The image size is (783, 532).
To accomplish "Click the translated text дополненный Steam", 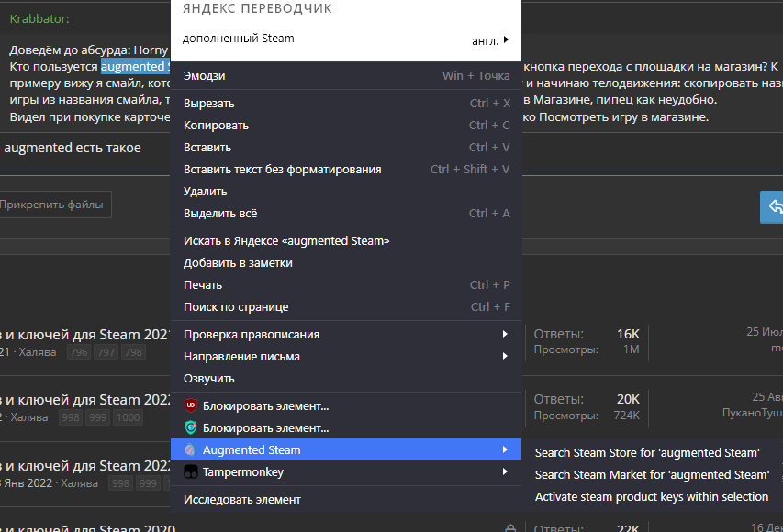I will [238, 39].
